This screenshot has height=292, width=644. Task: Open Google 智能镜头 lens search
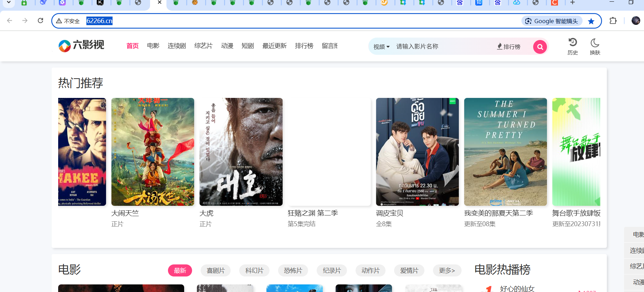pyautogui.click(x=552, y=21)
